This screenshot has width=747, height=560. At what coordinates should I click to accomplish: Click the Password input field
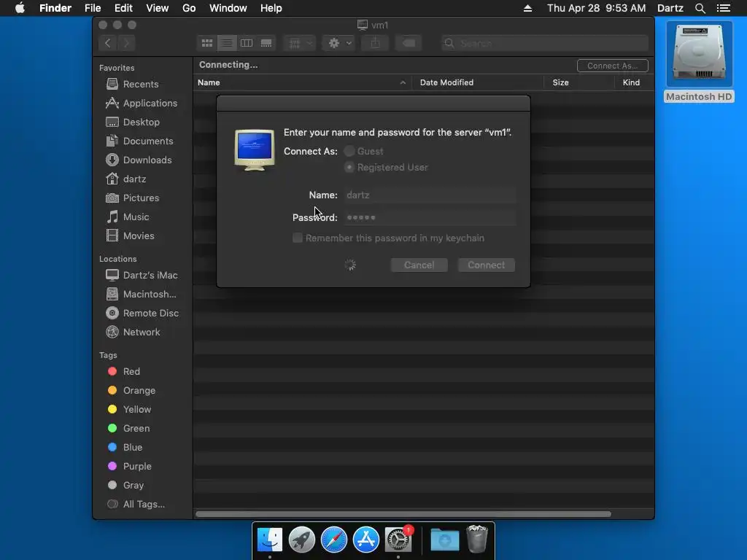pyautogui.click(x=430, y=217)
